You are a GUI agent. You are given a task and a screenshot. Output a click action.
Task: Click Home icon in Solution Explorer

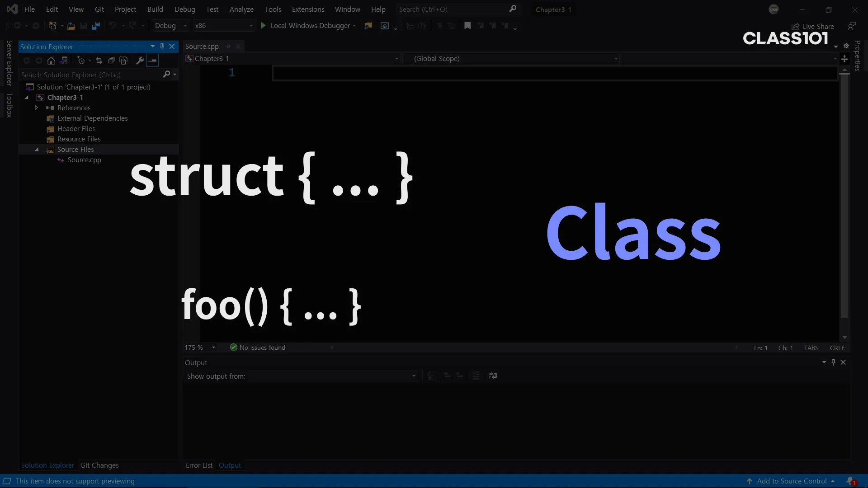coord(51,61)
